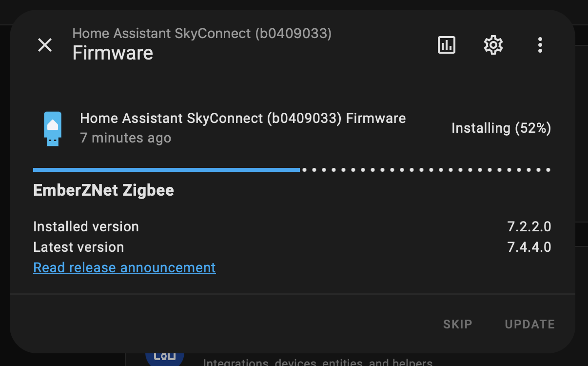Click the SkyConnect (b0409033) header subtitle

tap(202, 33)
